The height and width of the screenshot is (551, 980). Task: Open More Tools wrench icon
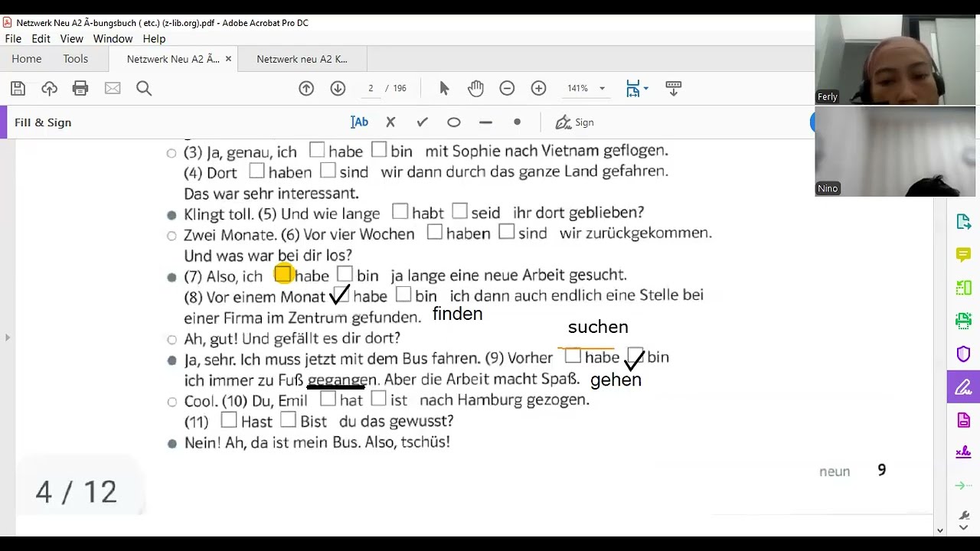(964, 517)
